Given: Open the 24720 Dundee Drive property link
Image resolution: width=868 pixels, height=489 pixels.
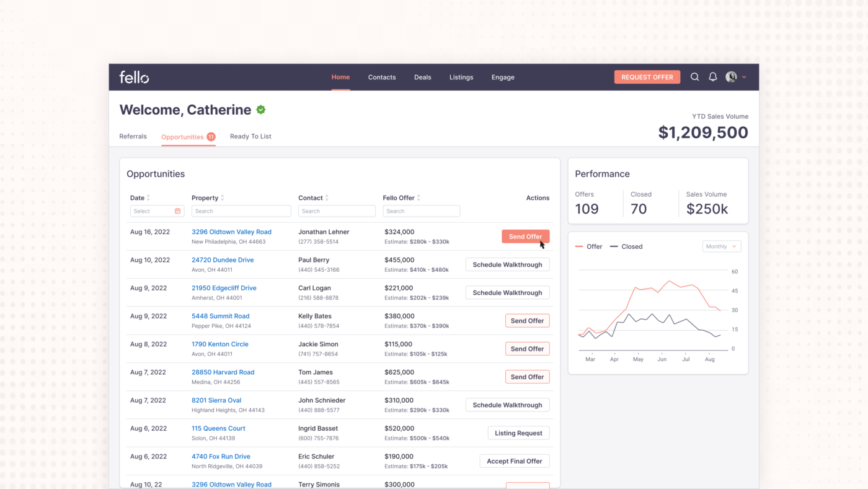Looking at the screenshot, I should (223, 259).
